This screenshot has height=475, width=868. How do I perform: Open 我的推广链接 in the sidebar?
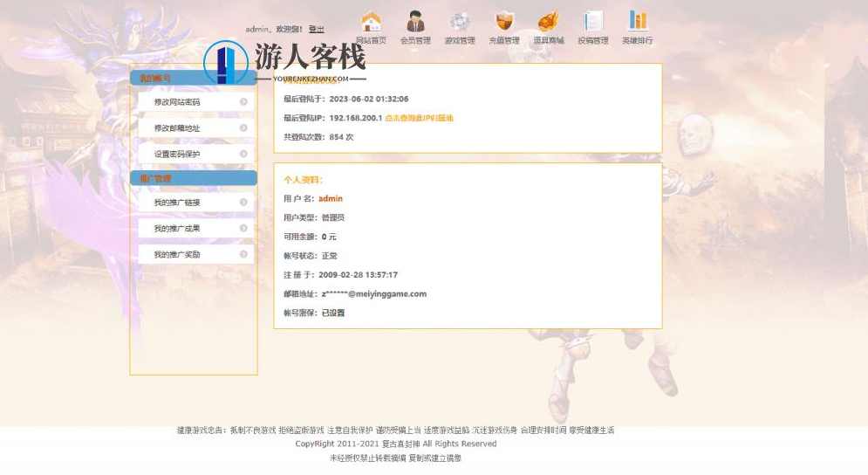[196, 203]
